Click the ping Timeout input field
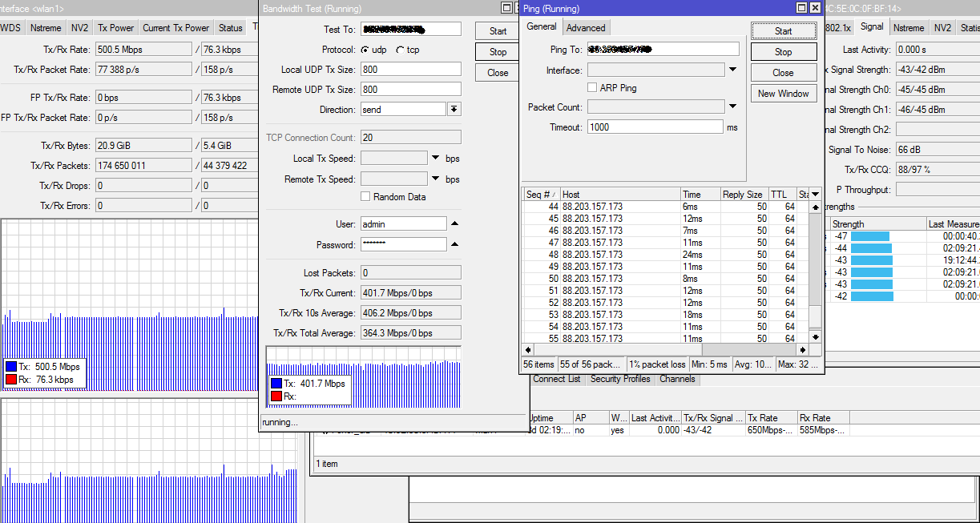This screenshot has height=523, width=980. tap(655, 127)
